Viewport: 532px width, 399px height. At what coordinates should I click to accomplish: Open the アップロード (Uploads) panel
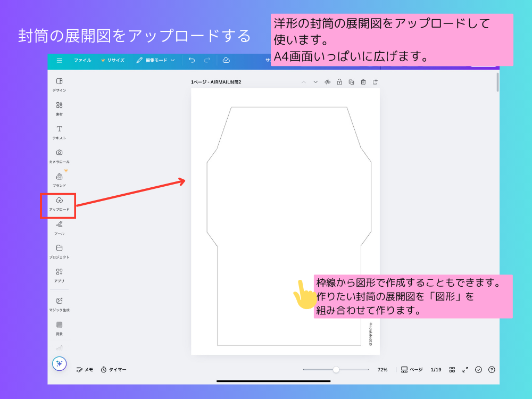tap(59, 202)
